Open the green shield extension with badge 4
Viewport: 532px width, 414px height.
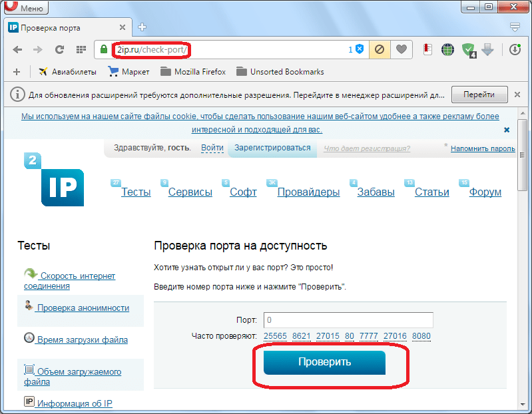pos(469,50)
